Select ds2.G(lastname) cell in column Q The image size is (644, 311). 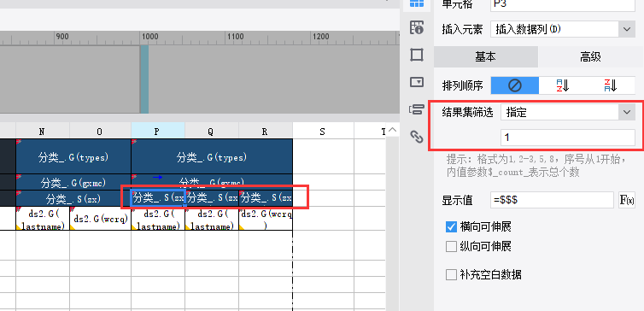point(212,219)
